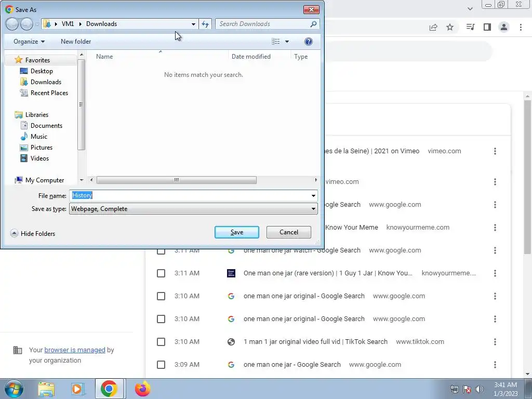Select Desktop in Favorites
This screenshot has height=399, width=532.
click(42, 71)
